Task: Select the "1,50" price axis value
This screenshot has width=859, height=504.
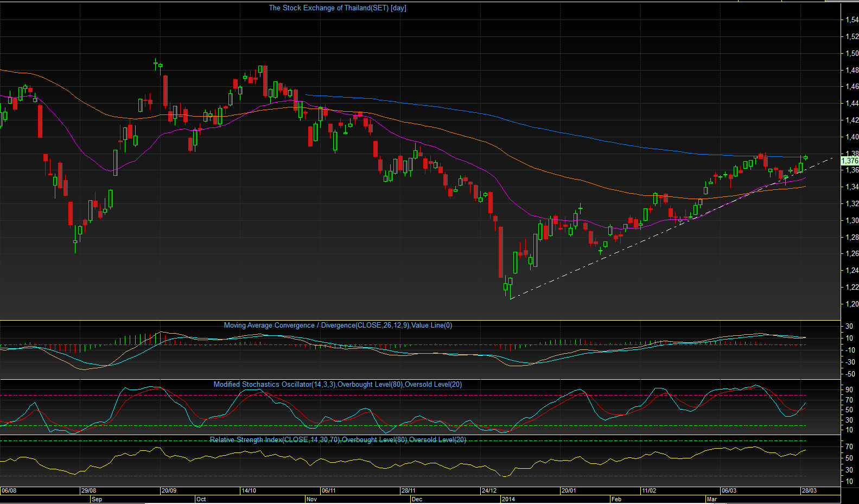Action: [x=852, y=54]
